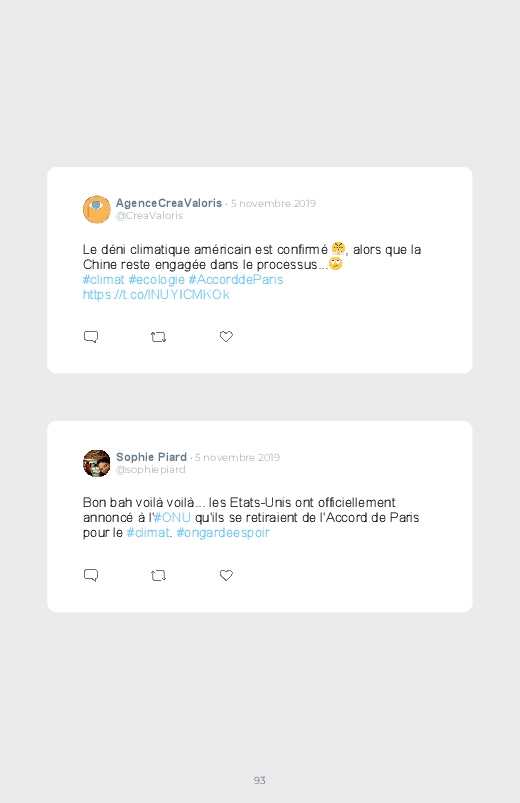Click the @CreaValoris handle
Image resolution: width=520 pixels, height=803 pixels.
click(x=149, y=216)
